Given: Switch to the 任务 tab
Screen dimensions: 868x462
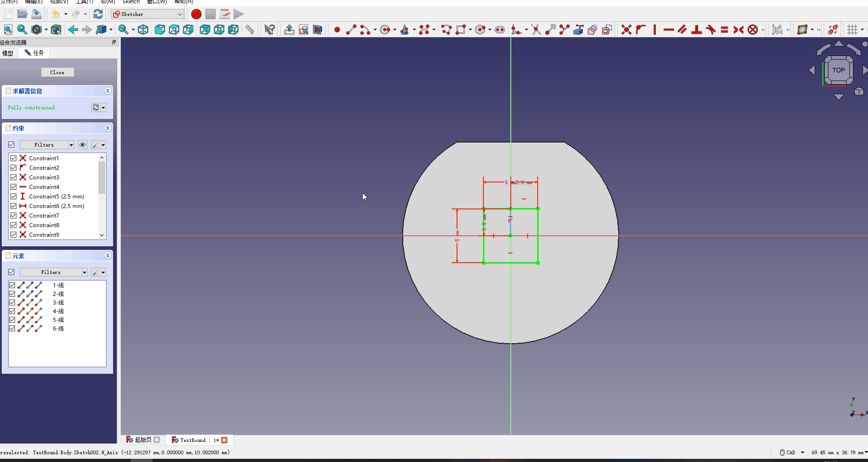Looking at the screenshot, I should (34, 53).
